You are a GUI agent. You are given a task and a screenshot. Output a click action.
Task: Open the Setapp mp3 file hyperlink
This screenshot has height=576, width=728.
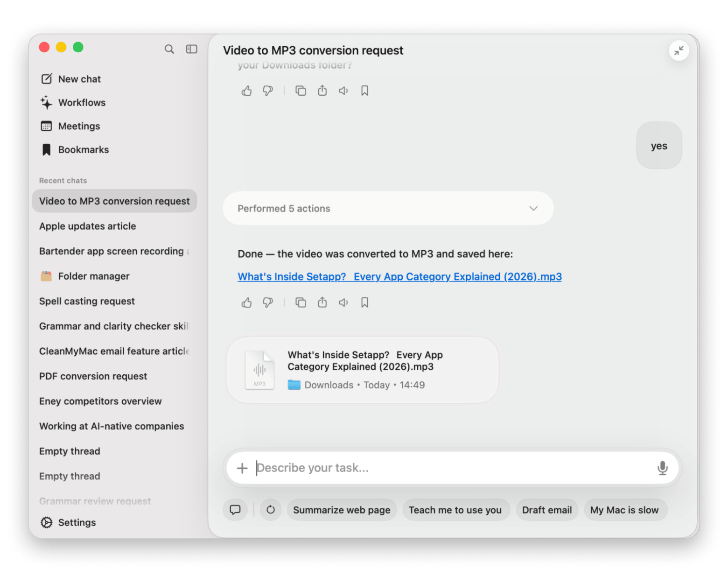399,276
